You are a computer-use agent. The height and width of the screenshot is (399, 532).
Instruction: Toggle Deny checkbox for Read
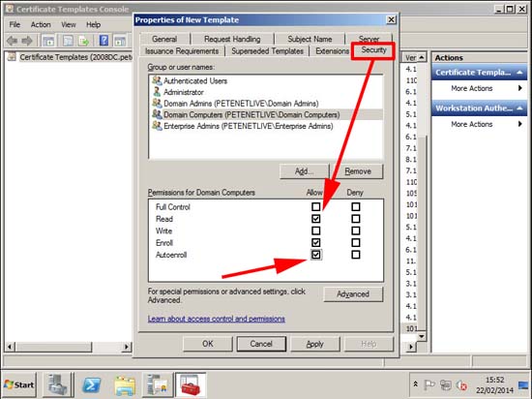[356, 219]
